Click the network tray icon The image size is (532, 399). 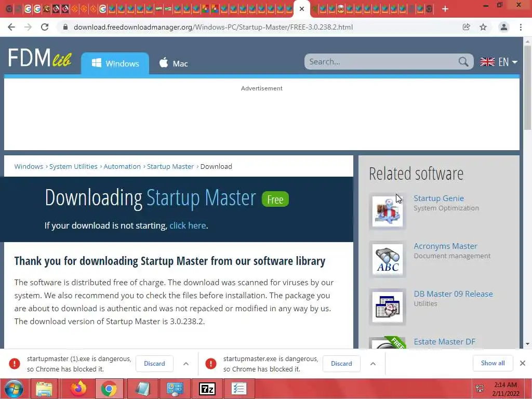click(480, 389)
